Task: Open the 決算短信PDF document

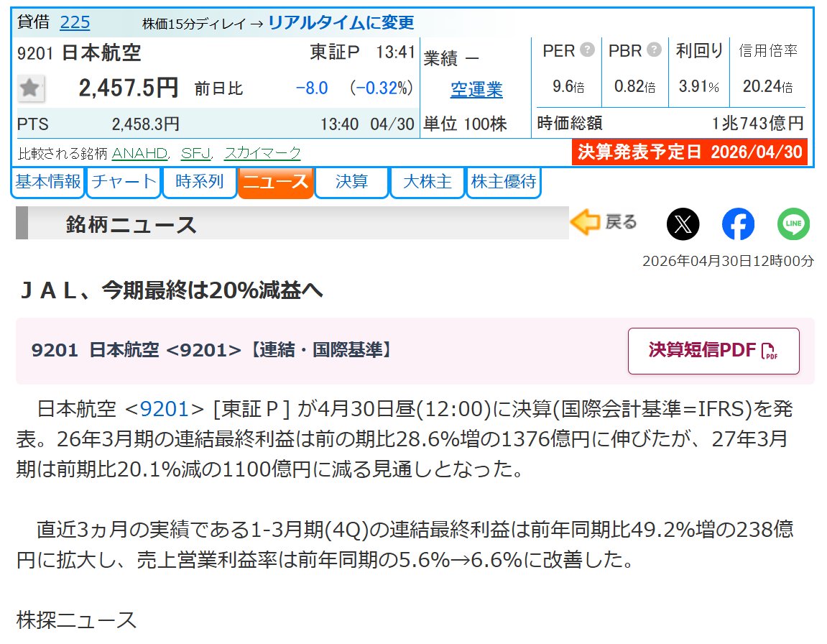Action: pyautogui.click(x=713, y=351)
